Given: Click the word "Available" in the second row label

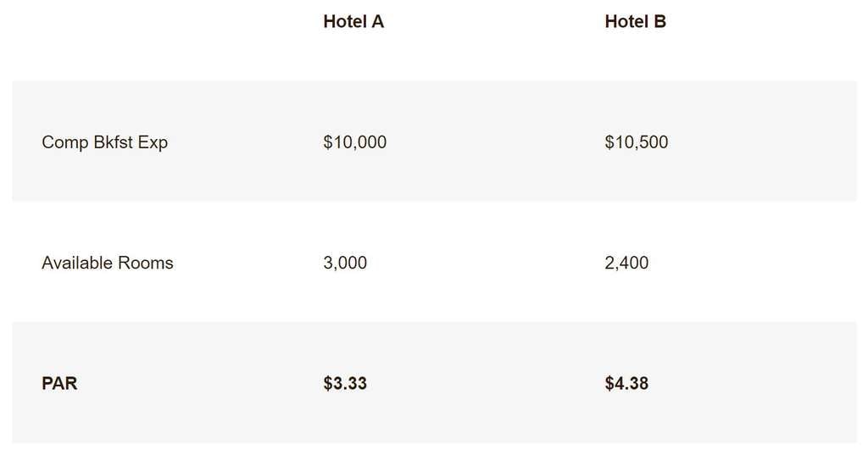Looking at the screenshot, I should pyautogui.click(x=77, y=263).
